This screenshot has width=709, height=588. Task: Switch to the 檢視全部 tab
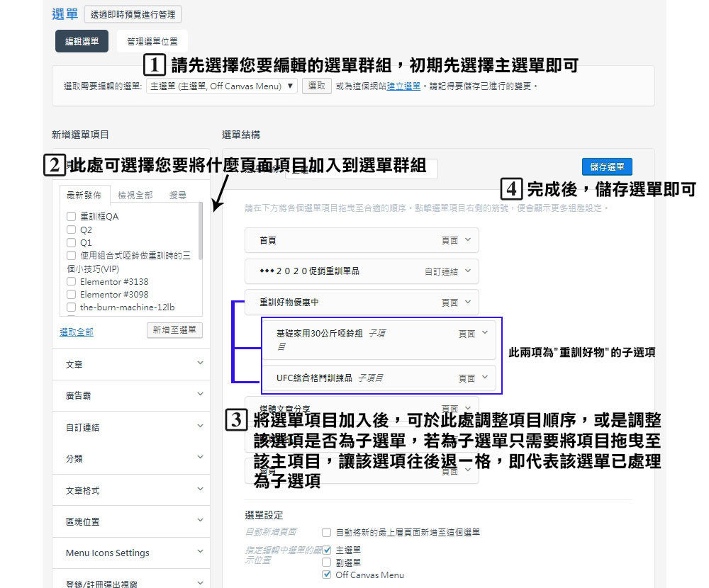click(x=135, y=196)
